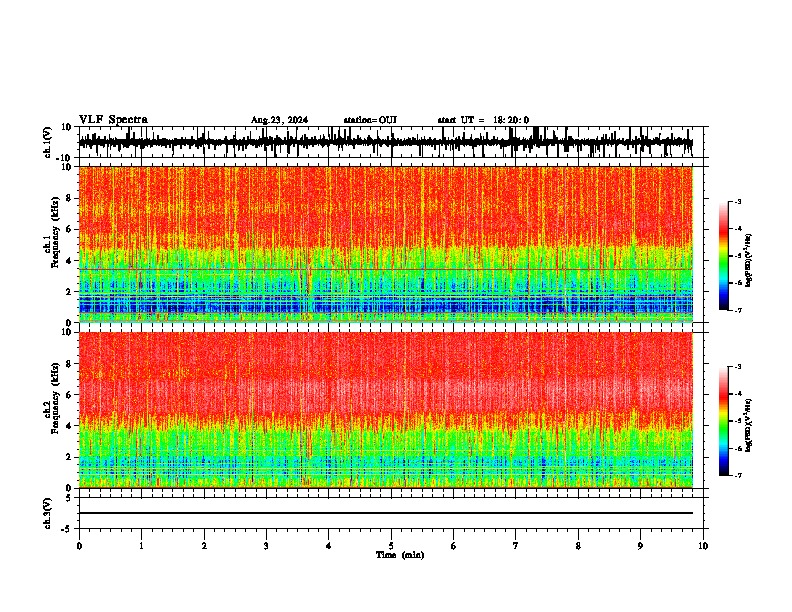Select the date label "Aug.23, 2024"
Viewport: 792px width, 612px height.
click(279, 120)
